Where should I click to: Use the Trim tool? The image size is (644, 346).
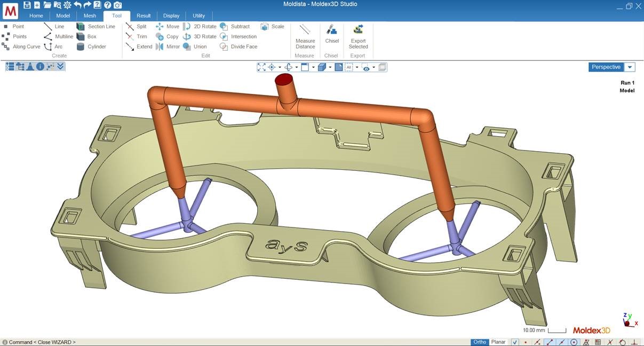[x=137, y=36]
